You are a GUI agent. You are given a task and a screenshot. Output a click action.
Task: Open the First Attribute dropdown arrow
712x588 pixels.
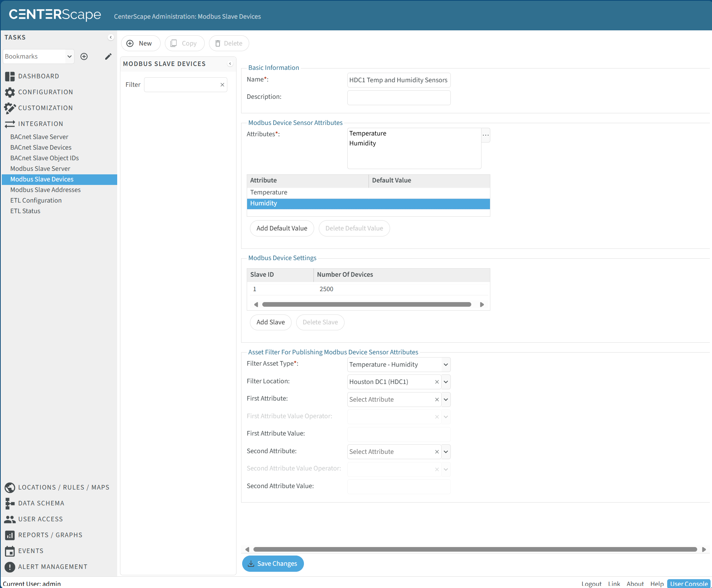click(x=446, y=400)
